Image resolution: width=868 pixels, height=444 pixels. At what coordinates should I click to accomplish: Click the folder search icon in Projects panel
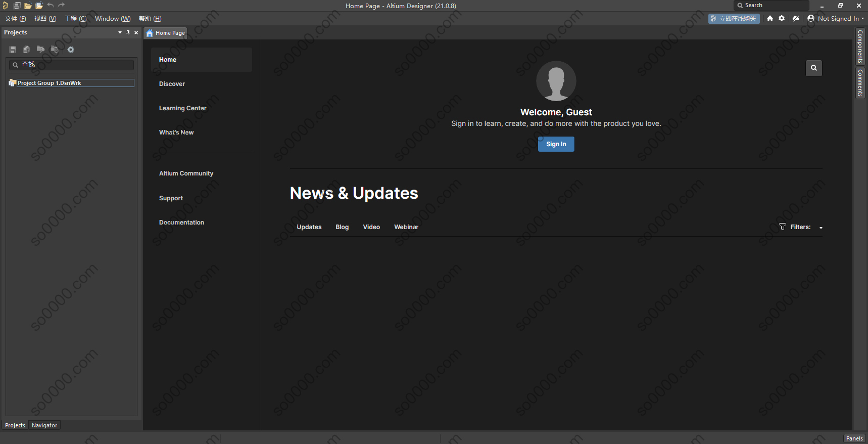[40, 50]
